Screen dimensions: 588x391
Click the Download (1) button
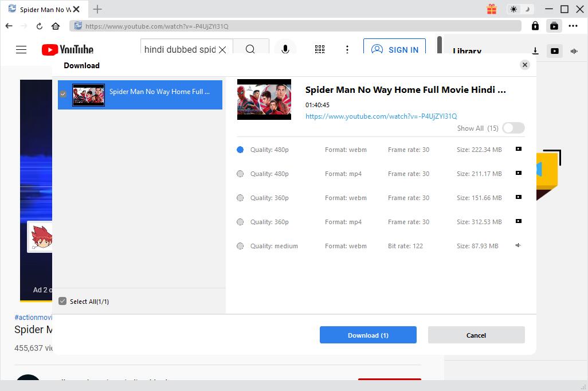click(x=368, y=335)
